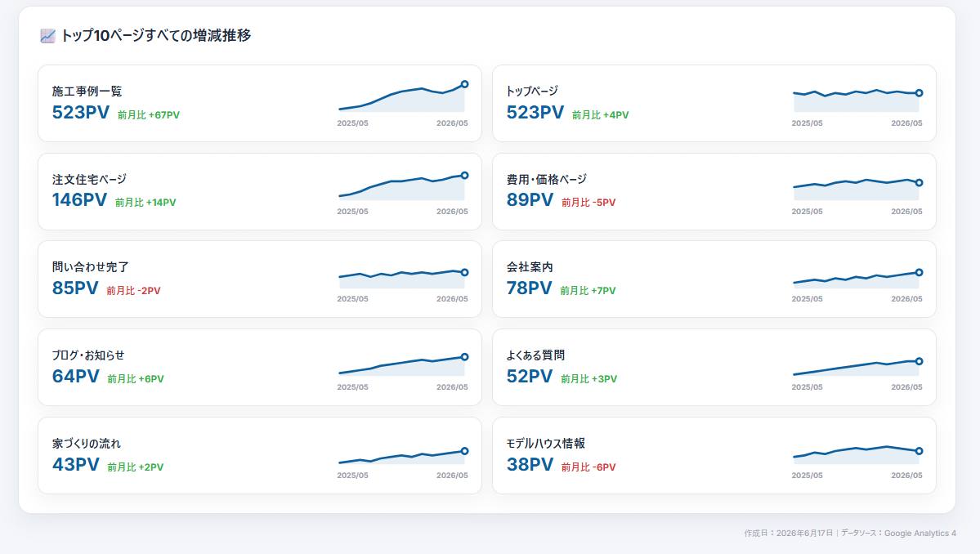980x554 pixels.
Task: Click 前月比 +7PV change label
Action: click(x=588, y=290)
